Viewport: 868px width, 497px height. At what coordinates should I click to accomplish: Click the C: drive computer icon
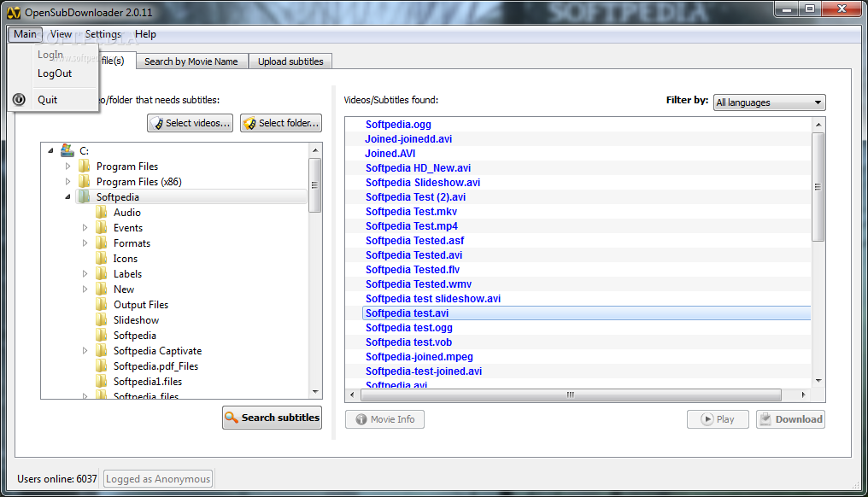(67, 150)
